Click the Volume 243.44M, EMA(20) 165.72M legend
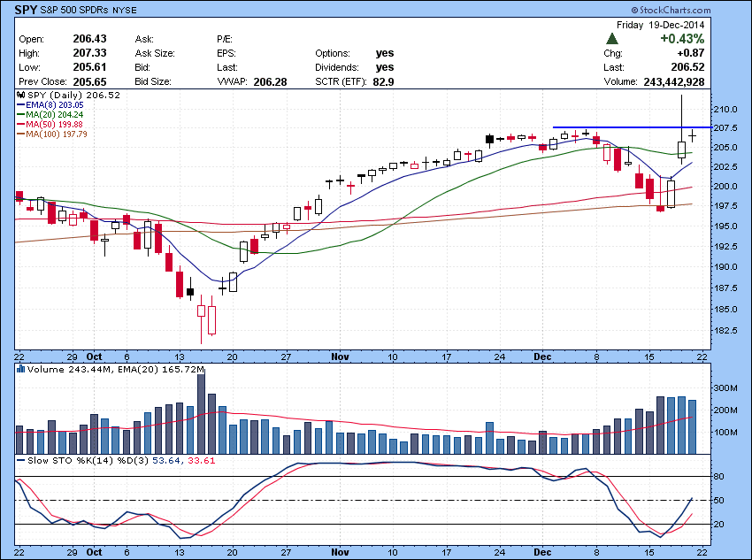 (x=116, y=369)
